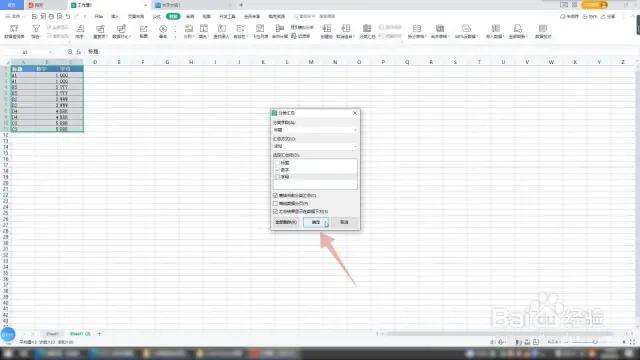Open the Data Compare (数据对比) tool

(121, 31)
